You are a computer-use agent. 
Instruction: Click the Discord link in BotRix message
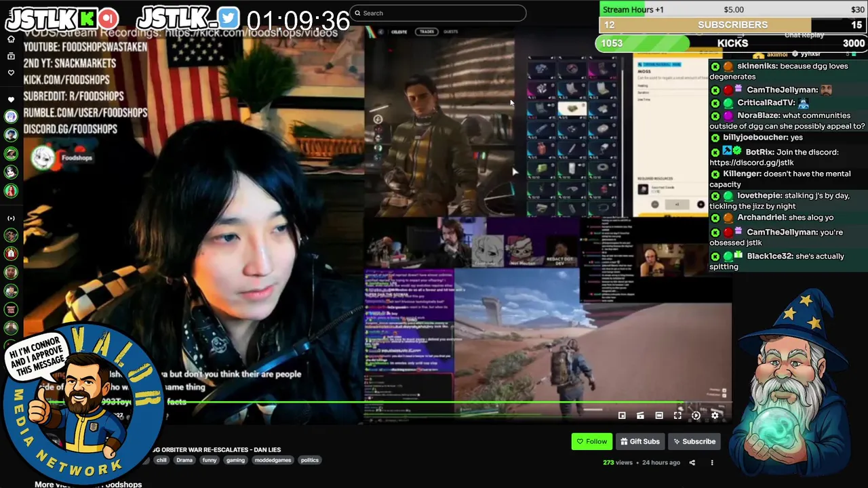[x=751, y=163]
